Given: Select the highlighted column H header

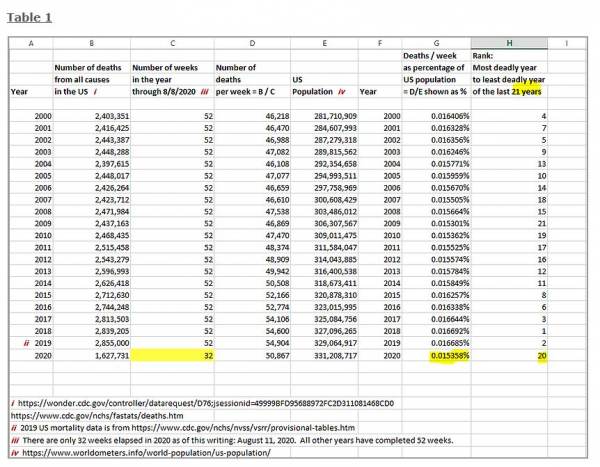Looking at the screenshot, I should pos(510,43).
